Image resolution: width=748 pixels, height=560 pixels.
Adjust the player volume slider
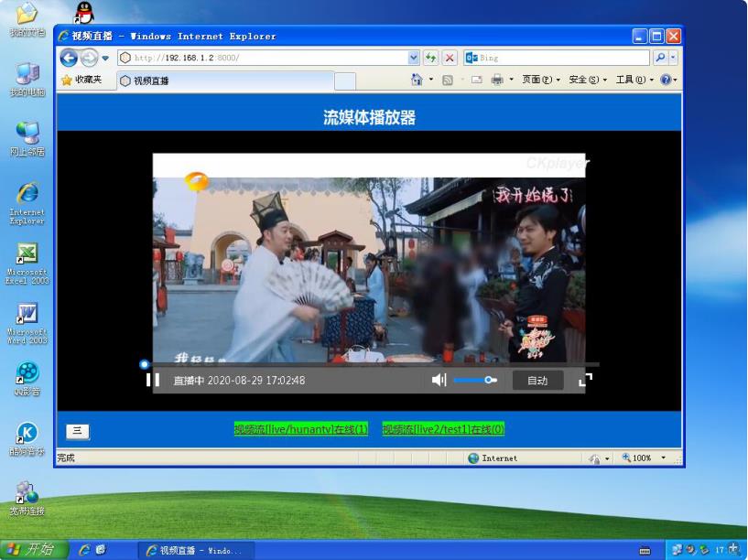[x=474, y=380]
